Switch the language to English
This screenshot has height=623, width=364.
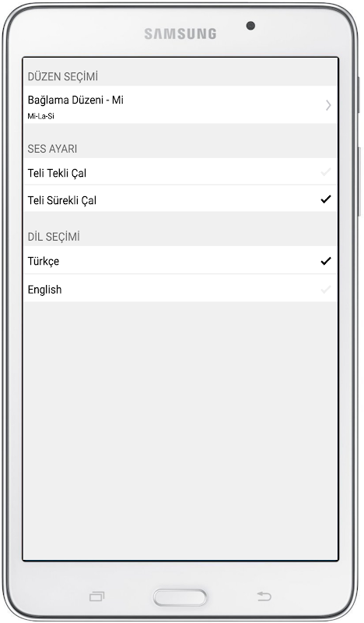point(180,288)
